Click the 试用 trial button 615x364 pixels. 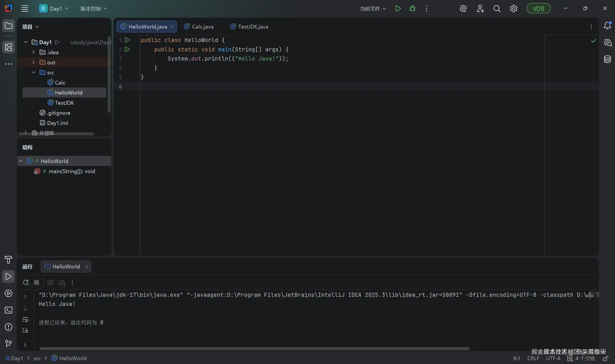pos(538,9)
